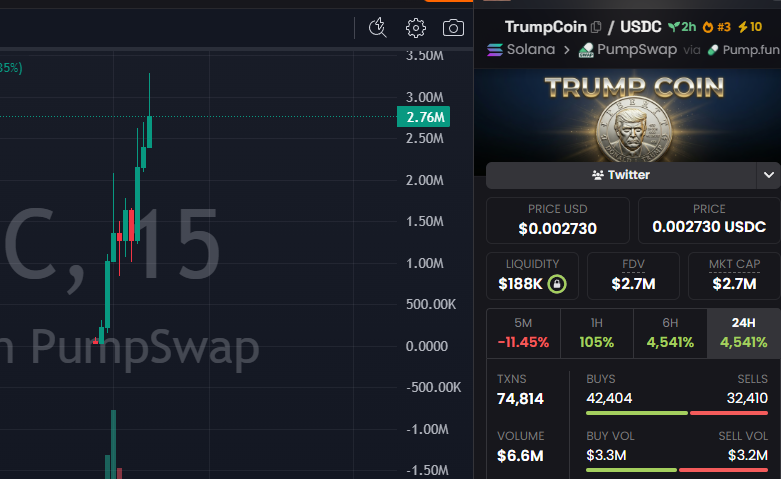Click the red sell volume bar under $3.2M
This screenshot has height=479, width=781.
(723, 470)
